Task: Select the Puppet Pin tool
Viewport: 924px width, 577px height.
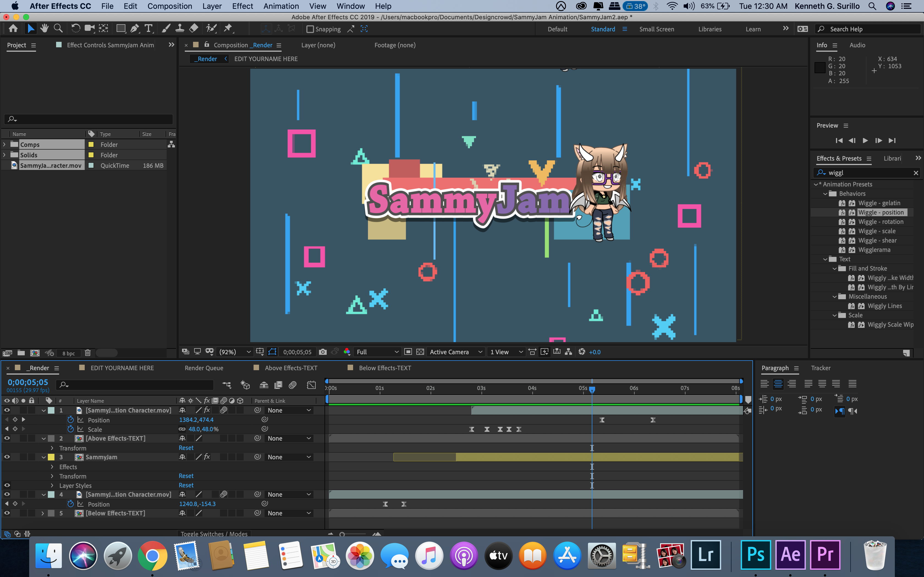Action: [228, 29]
